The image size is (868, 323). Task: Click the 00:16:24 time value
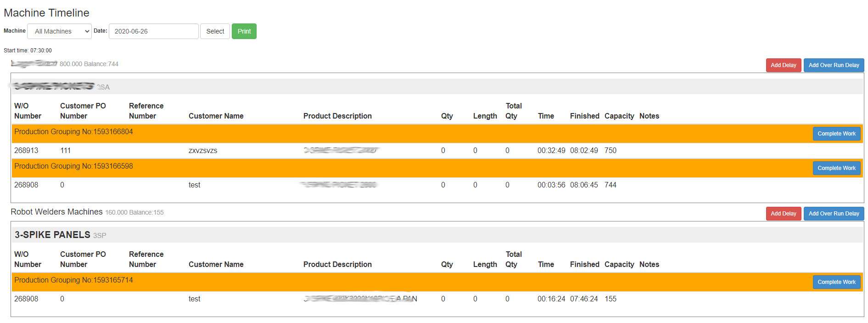[551, 299]
